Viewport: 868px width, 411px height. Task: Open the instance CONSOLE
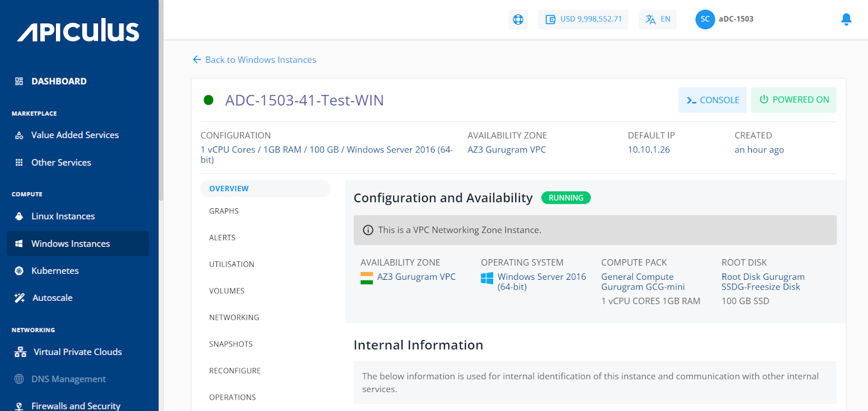click(712, 100)
